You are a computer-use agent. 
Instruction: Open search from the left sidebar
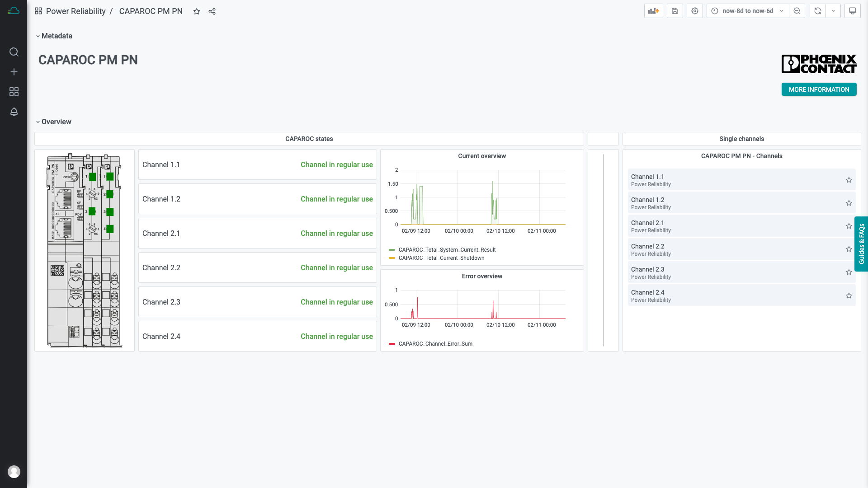tap(14, 52)
